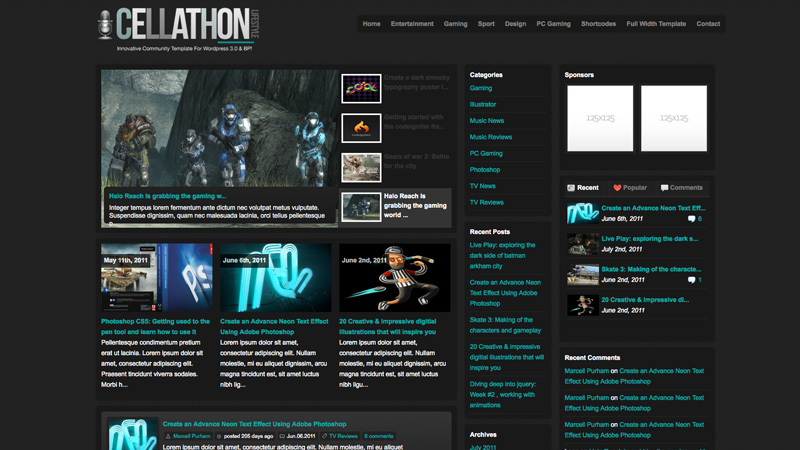The height and width of the screenshot is (450, 800).
Task: Open the dancing character thumbnail dated June 2nd
Action: (x=394, y=278)
